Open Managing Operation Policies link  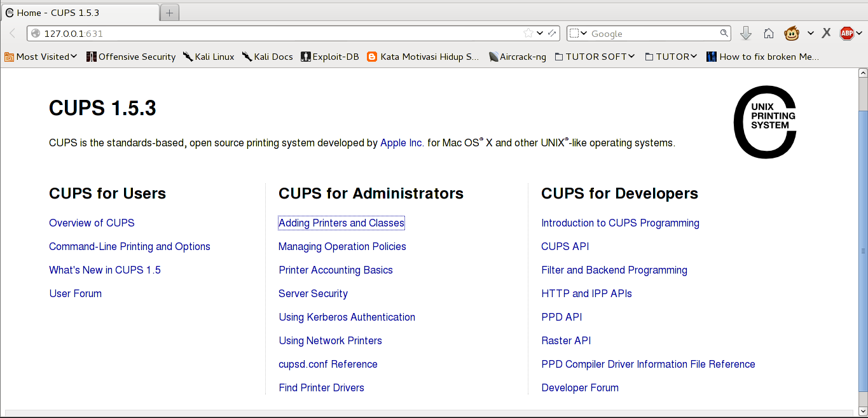(342, 246)
